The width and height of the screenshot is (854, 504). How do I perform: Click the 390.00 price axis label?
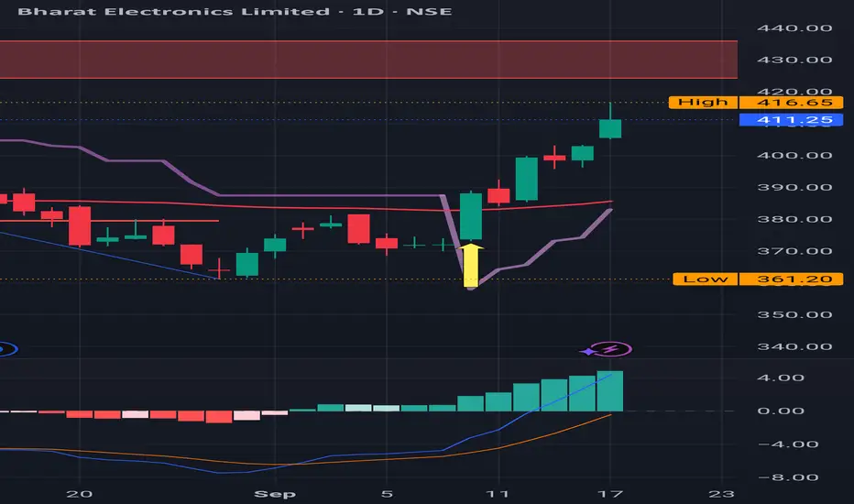click(794, 187)
